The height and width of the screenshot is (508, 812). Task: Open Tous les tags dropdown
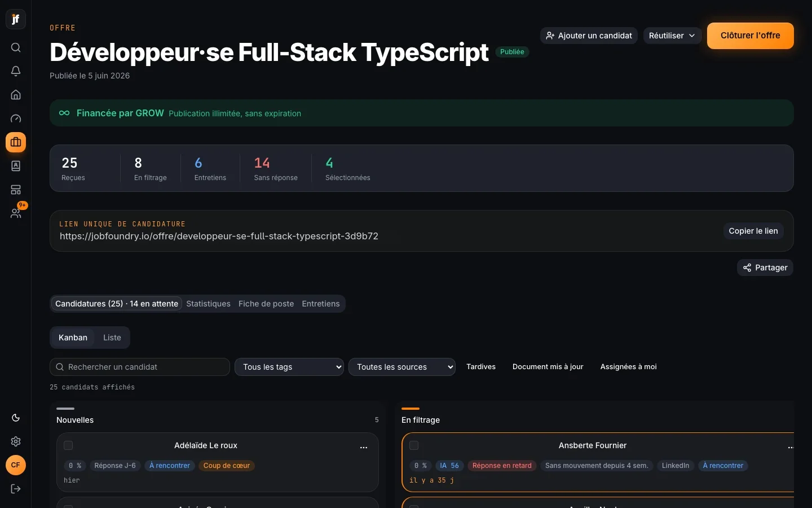pos(289,367)
